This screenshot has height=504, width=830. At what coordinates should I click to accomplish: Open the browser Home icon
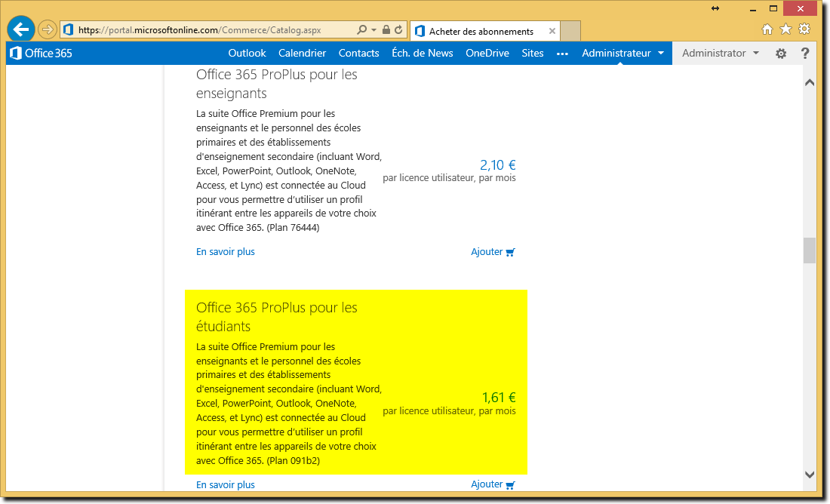[x=767, y=29]
